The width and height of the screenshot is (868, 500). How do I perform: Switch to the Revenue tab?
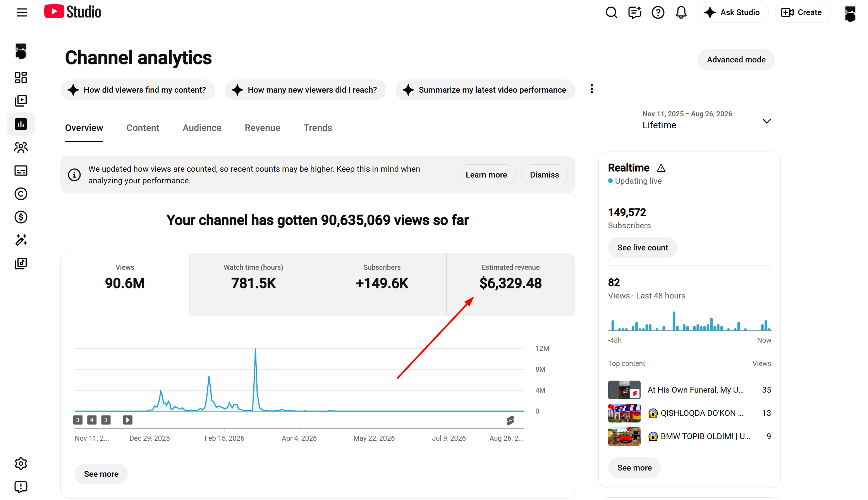pyautogui.click(x=262, y=128)
